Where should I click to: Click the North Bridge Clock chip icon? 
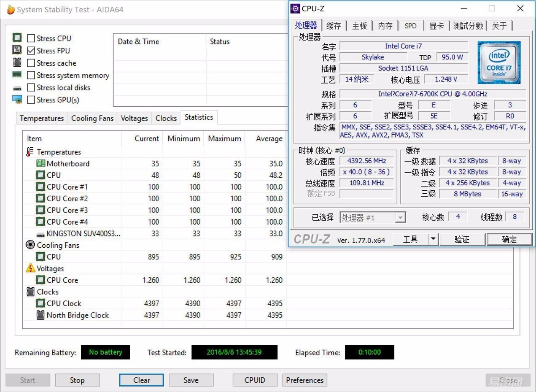point(40,315)
